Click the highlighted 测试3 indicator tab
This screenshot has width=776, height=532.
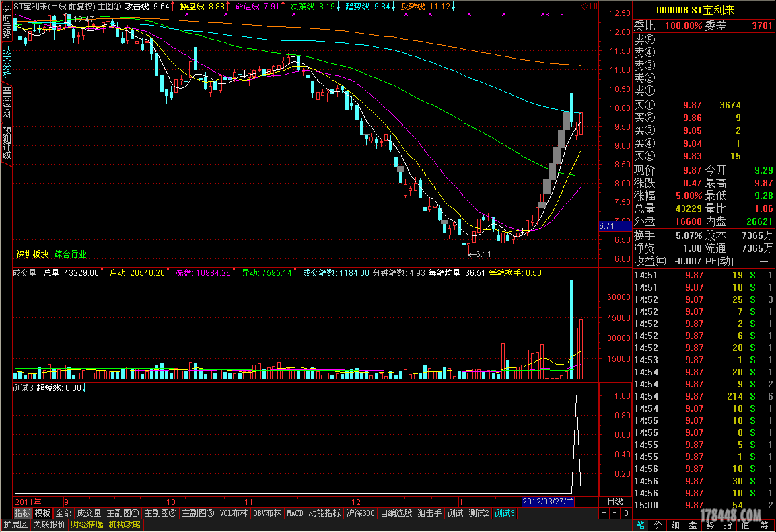tap(505, 513)
